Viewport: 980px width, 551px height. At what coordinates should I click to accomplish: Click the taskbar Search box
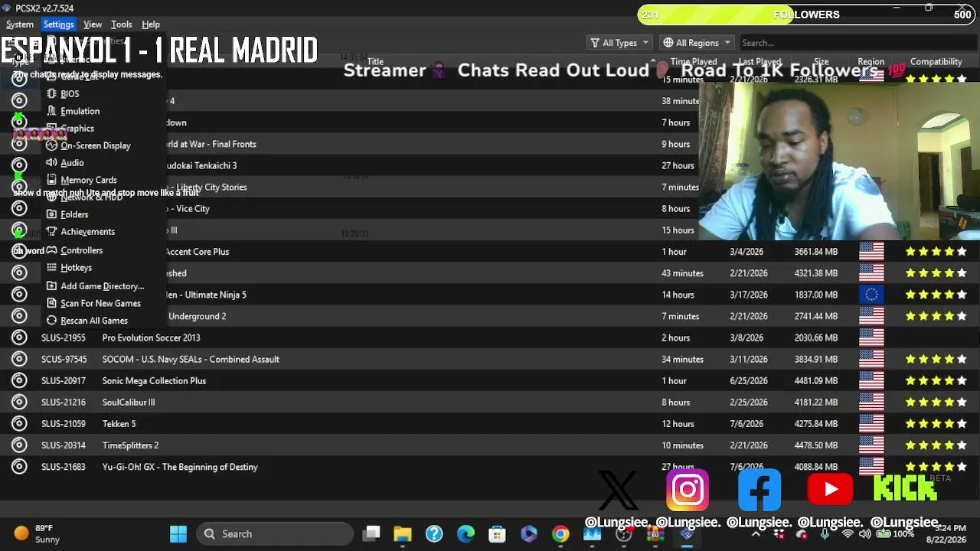274,534
